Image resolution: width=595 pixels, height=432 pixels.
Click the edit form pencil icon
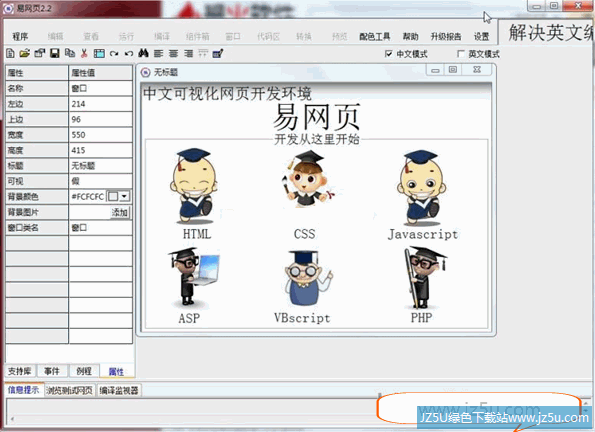218,54
